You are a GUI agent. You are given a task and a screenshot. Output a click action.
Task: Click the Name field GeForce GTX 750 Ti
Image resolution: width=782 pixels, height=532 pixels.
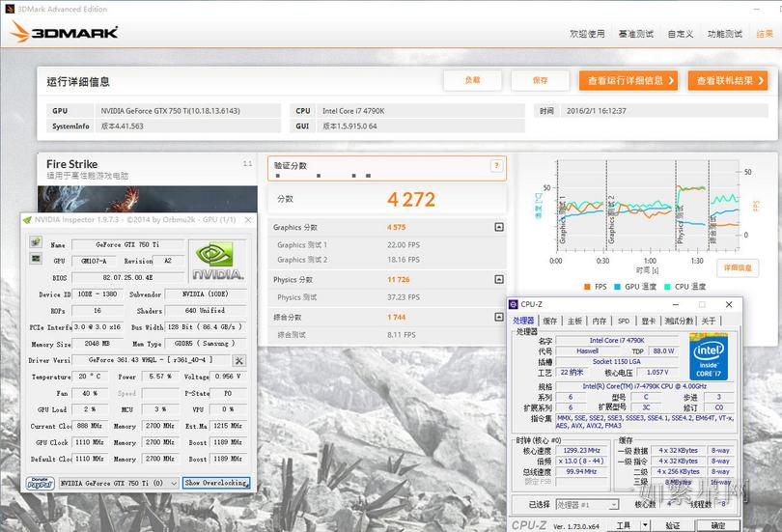(x=127, y=244)
